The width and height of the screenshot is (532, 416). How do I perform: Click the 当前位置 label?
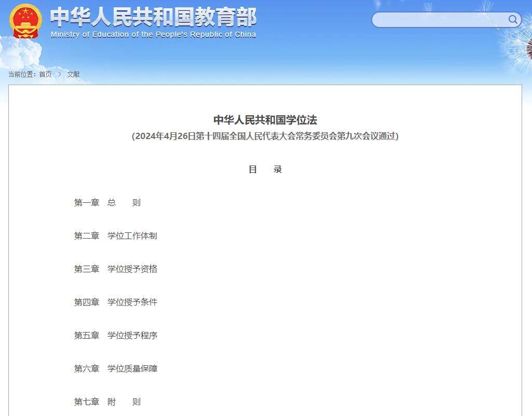pos(22,74)
